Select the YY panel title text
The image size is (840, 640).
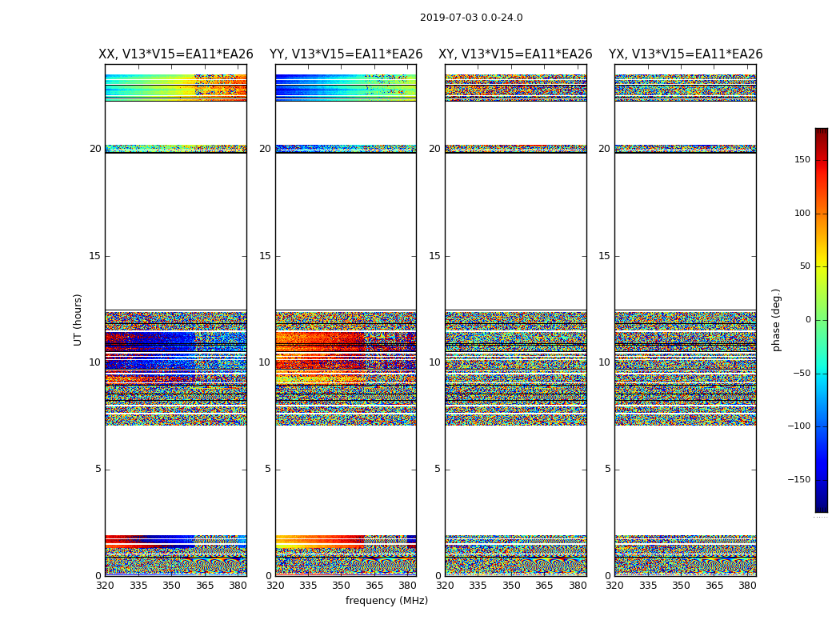346,54
